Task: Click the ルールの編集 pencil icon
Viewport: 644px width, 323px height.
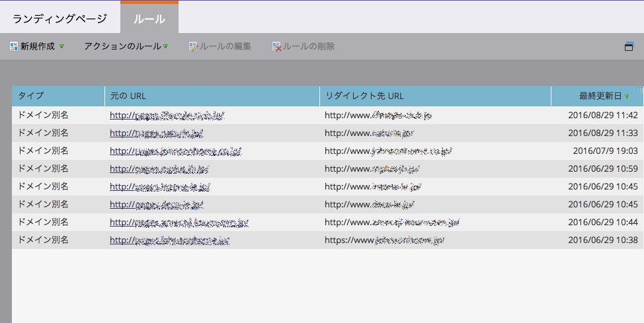Action: click(x=193, y=46)
